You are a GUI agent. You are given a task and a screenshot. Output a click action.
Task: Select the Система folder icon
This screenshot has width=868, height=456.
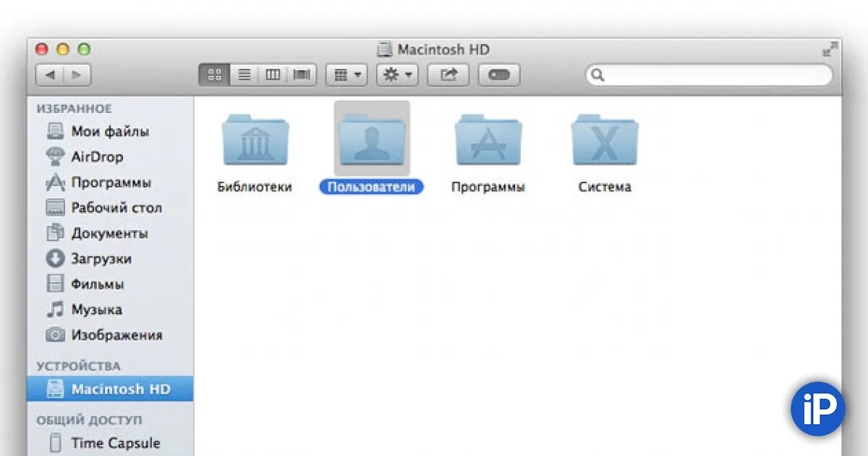click(x=605, y=139)
